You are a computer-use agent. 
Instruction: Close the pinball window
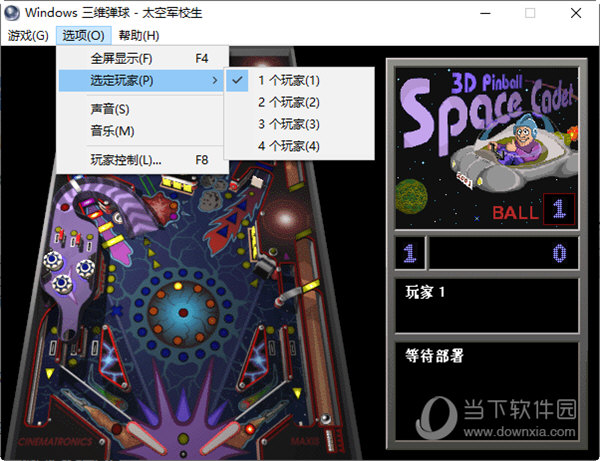[576, 13]
